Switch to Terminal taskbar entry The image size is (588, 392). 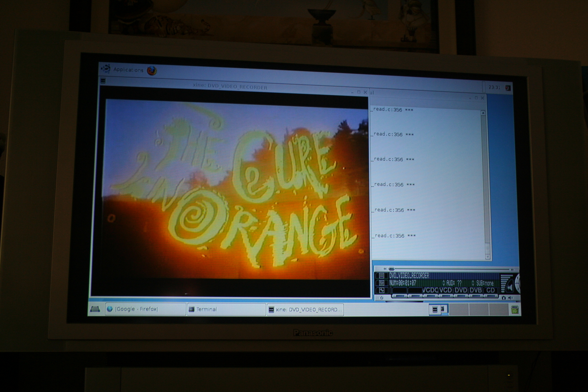(226, 309)
